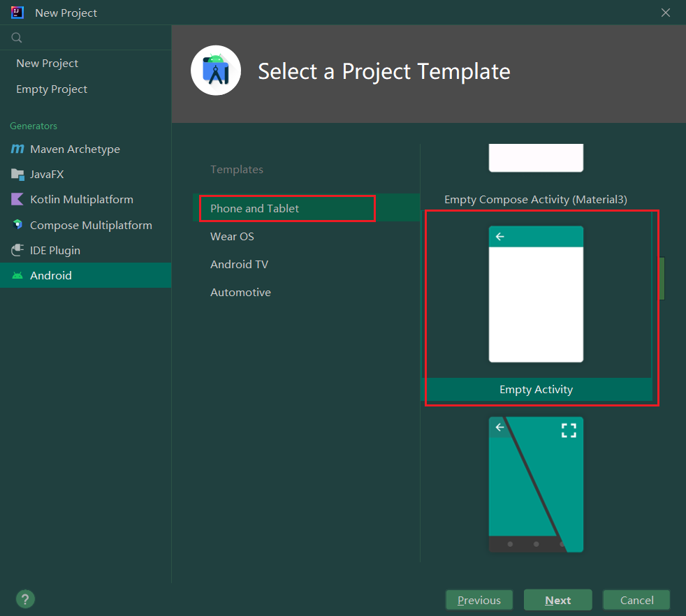The image size is (686, 616).
Task: Open help with the question mark icon
Action: click(25, 599)
